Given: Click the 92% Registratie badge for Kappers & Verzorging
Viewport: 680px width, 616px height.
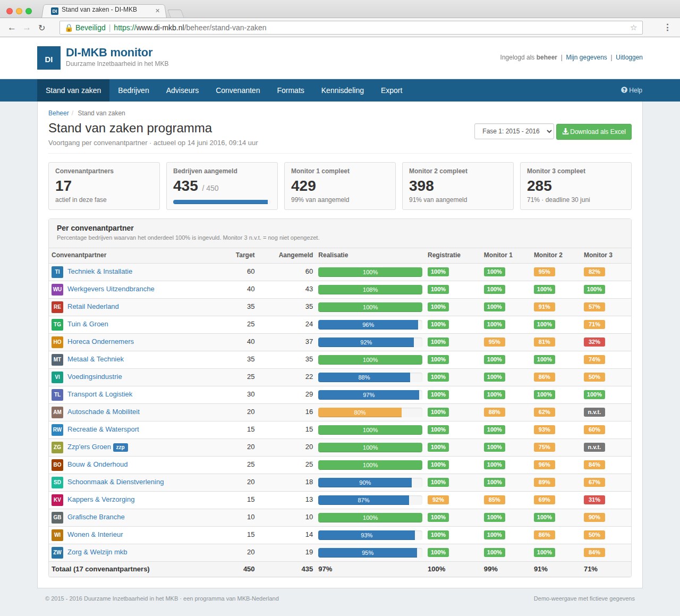Looking at the screenshot, I should [x=438, y=500].
